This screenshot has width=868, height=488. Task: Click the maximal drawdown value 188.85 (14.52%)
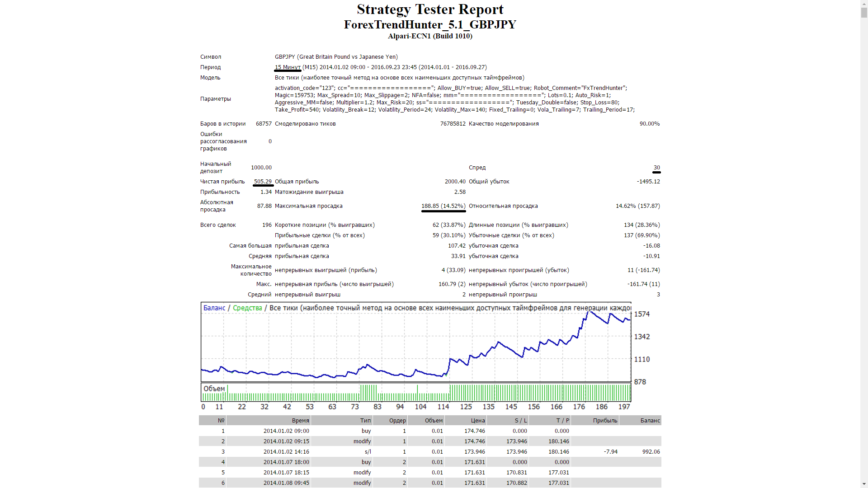(x=443, y=206)
